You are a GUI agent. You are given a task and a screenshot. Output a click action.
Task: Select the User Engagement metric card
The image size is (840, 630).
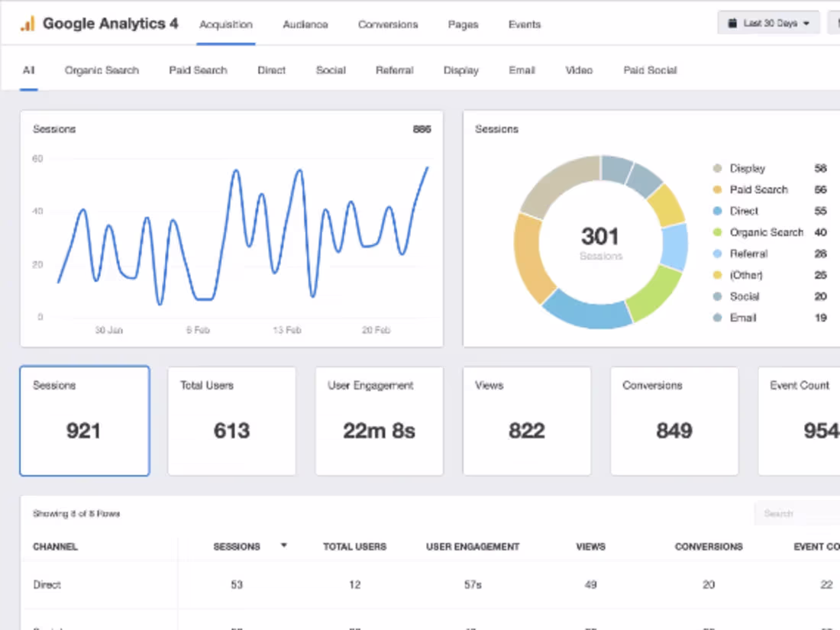point(380,421)
